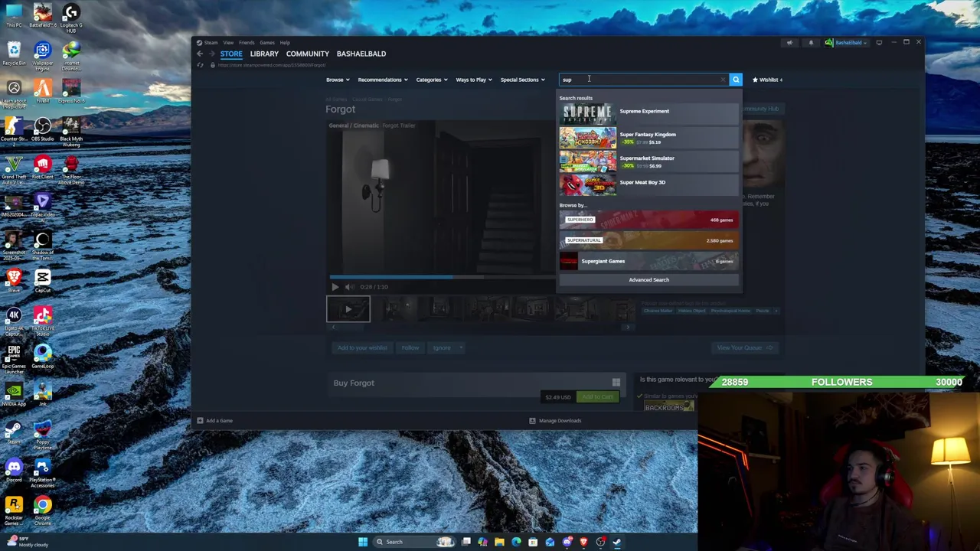Browse by SUPERNATURAL tag
The image size is (980, 551).
coord(649,240)
